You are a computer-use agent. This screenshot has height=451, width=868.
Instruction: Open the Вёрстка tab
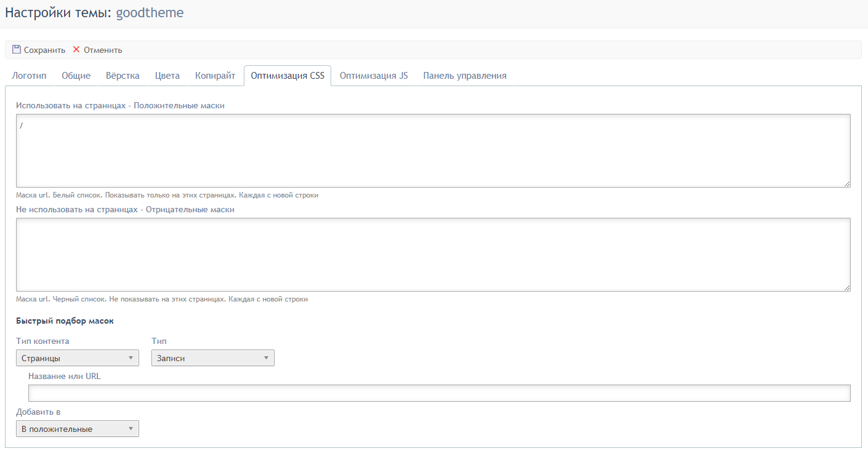pos(123,76)
